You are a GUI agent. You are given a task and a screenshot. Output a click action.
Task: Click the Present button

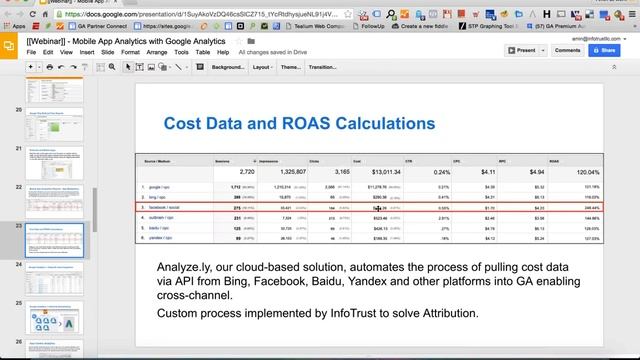522,50
